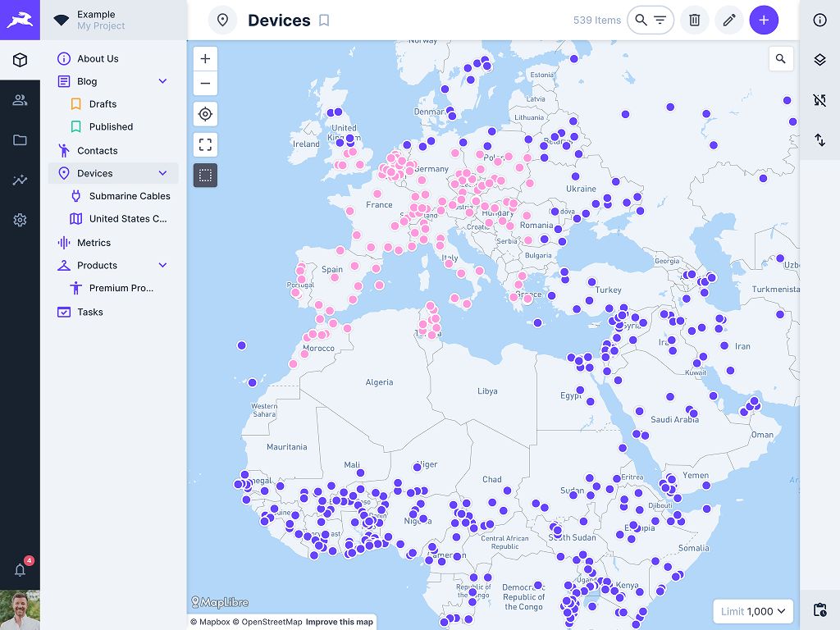This screenshot has height=630, width=840.
Task: Zoom in the map with plus button
Action: coord(205,59)
